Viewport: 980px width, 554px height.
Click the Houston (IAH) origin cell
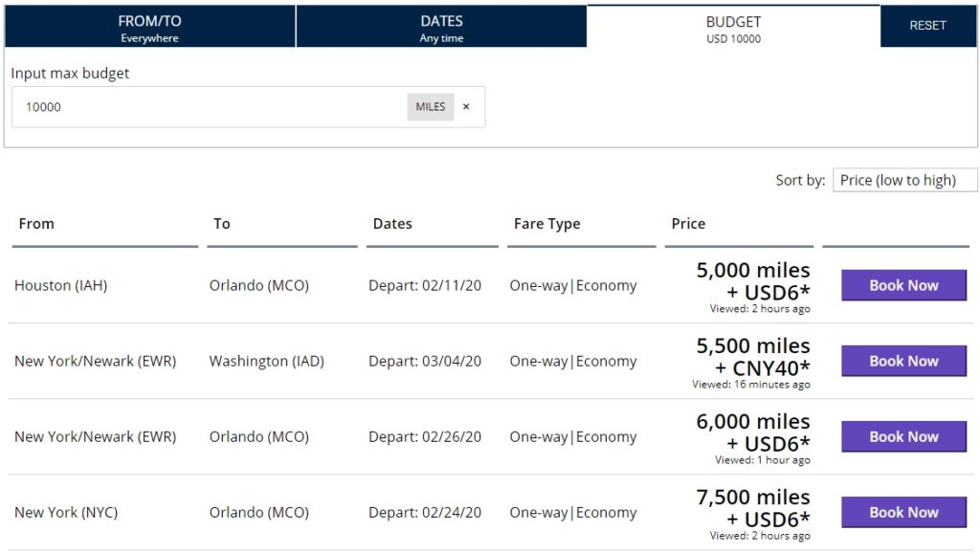60,285
